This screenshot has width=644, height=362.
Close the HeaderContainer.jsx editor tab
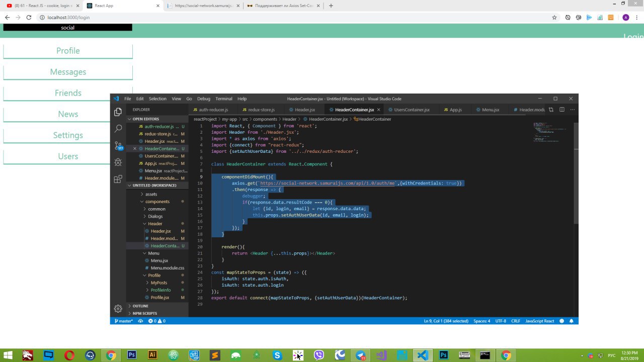(x=378, y=110)
